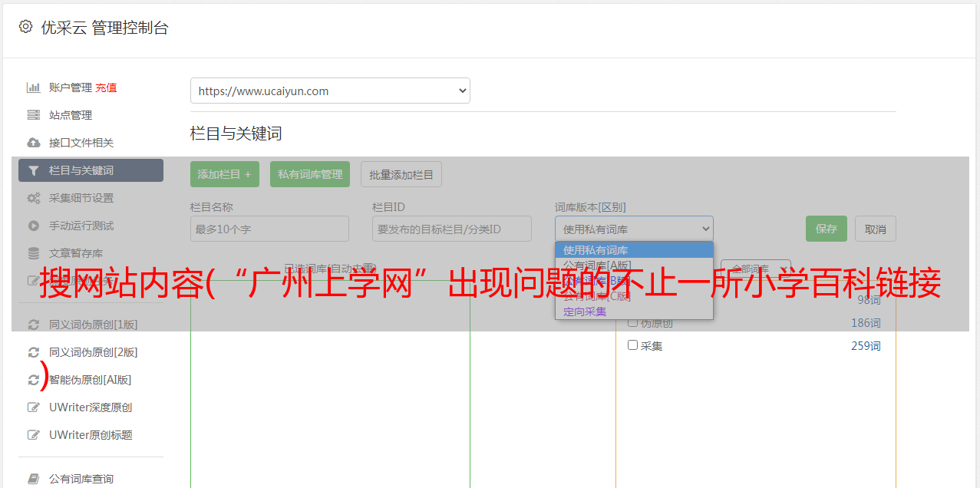
Task: Open 公有词库查询 via the book icon
Action: pos(33,479)
